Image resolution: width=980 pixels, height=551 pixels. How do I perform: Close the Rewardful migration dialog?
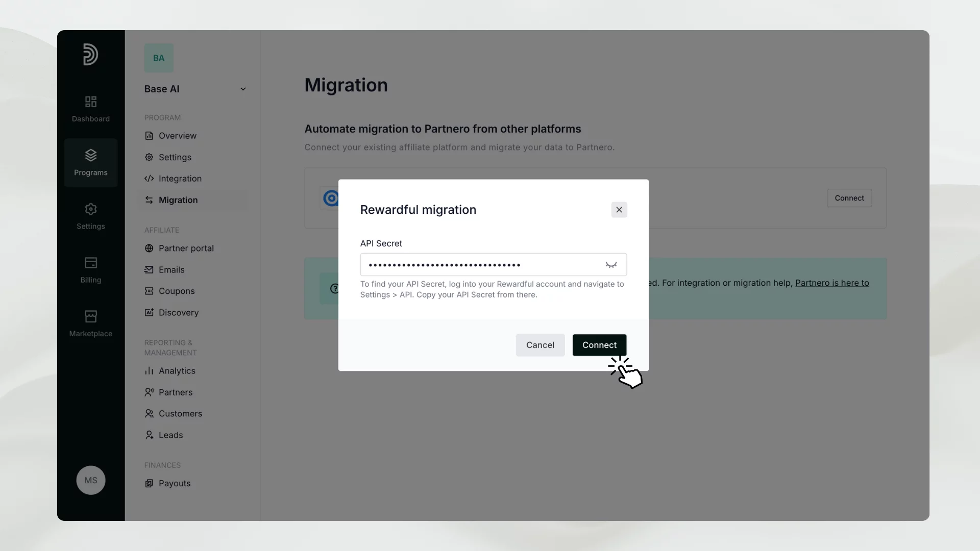(619, 210)
